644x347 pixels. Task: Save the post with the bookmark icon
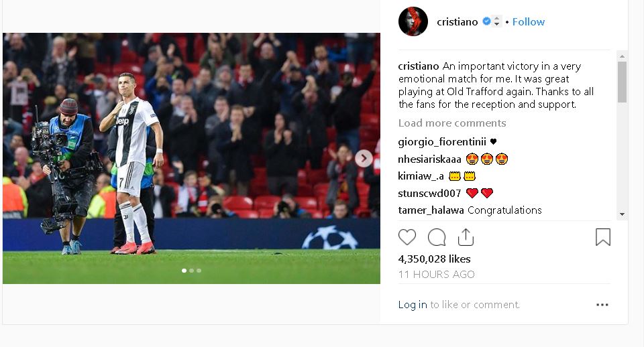coord(603,237)
